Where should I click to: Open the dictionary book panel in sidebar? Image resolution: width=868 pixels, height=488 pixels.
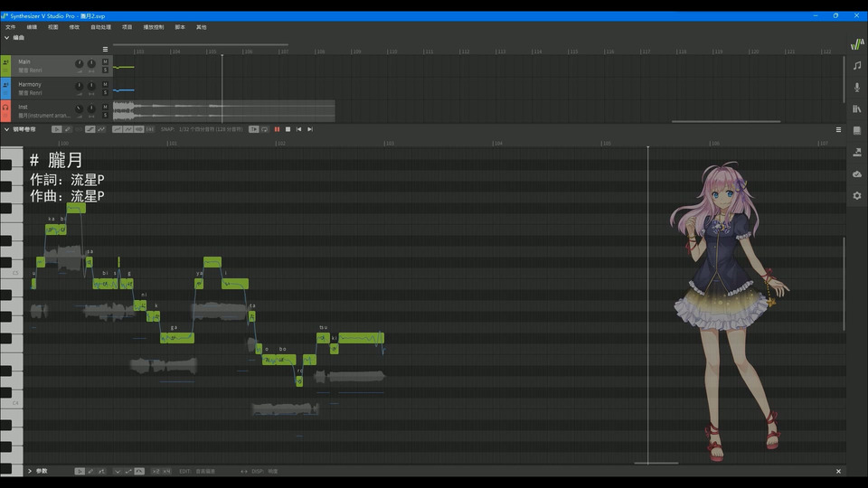point(857,130)
